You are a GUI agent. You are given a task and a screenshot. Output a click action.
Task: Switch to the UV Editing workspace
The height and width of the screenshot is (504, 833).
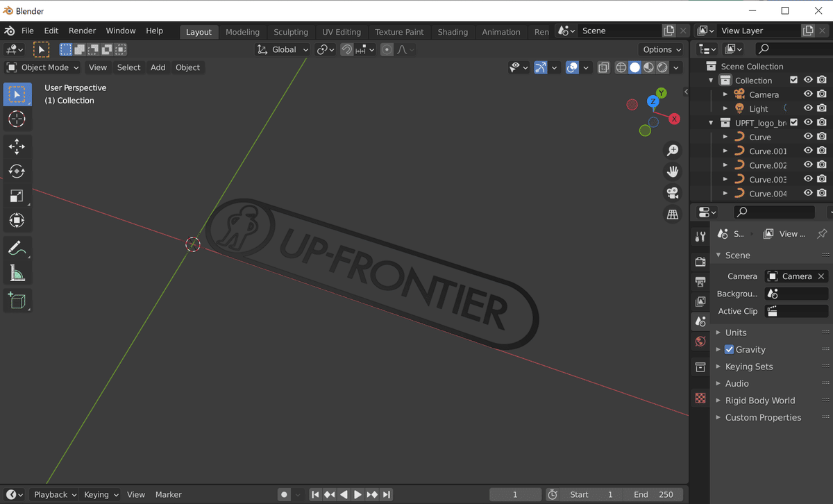[x=342, y=32]
